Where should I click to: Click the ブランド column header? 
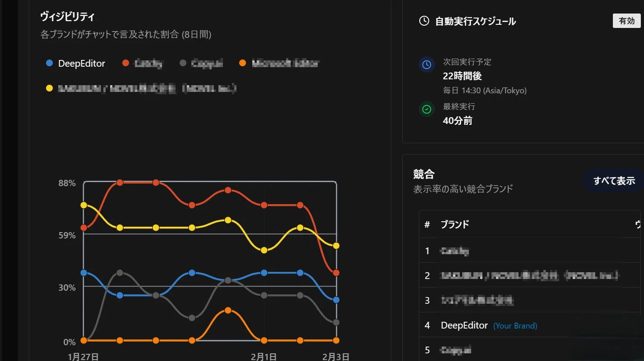click(x=454, y=224)
